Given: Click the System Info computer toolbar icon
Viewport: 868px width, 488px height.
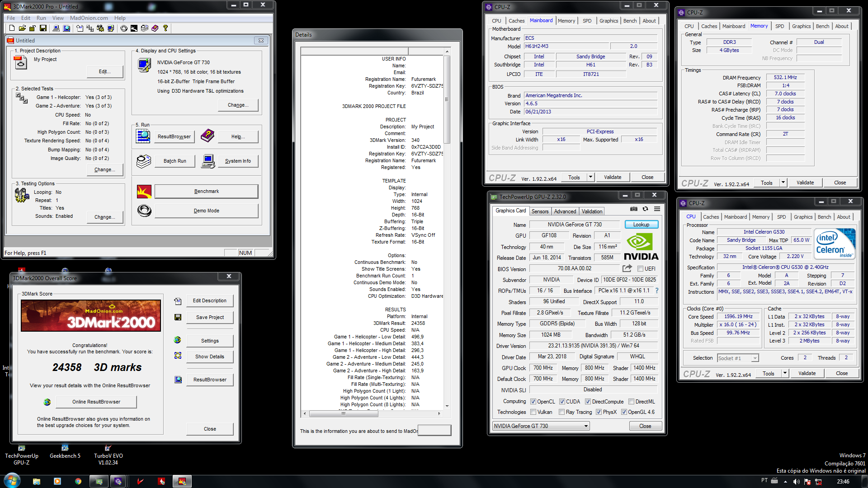Looking at the screenshot, I should pyautogui.click(x=56, y=28).
